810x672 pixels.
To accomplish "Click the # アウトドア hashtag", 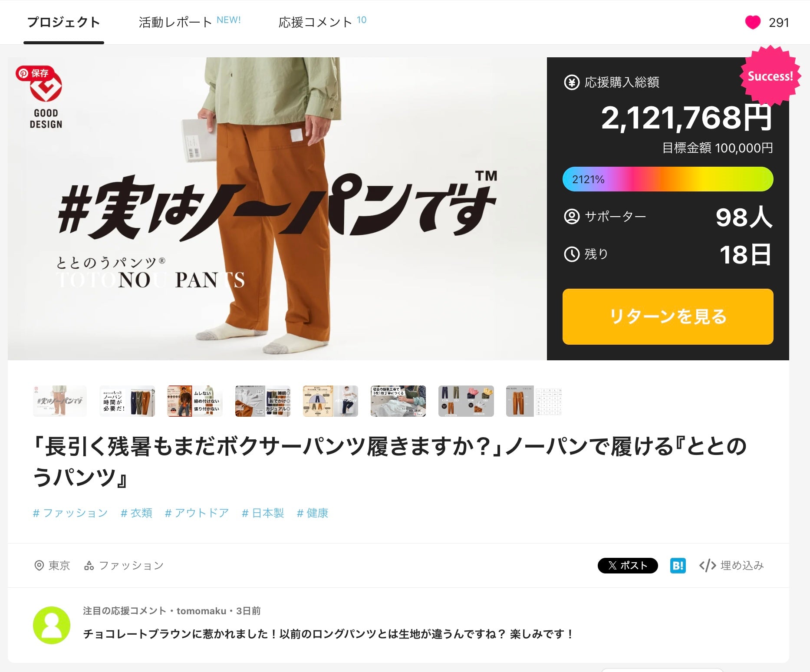I will coord(197,513).
